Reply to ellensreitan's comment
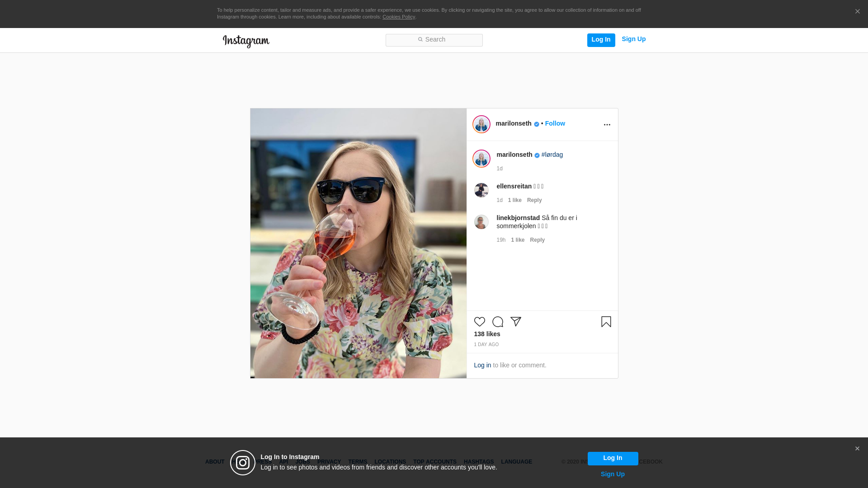Viewport: 868px width, 488px height. coord(534,200)
